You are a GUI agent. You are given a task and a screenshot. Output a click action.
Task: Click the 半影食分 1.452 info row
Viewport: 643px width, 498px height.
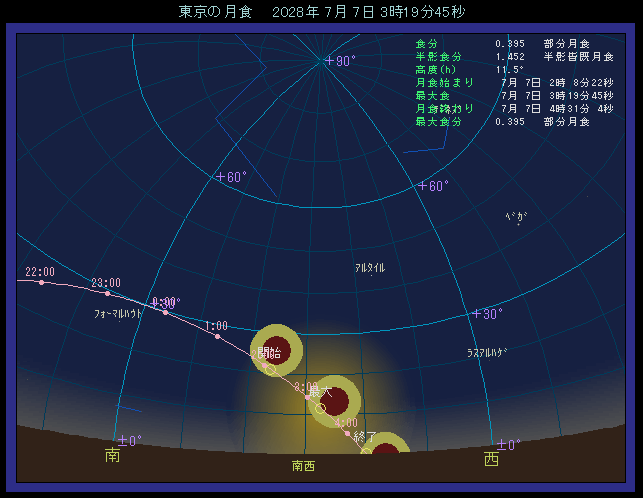tap(501, 56)
